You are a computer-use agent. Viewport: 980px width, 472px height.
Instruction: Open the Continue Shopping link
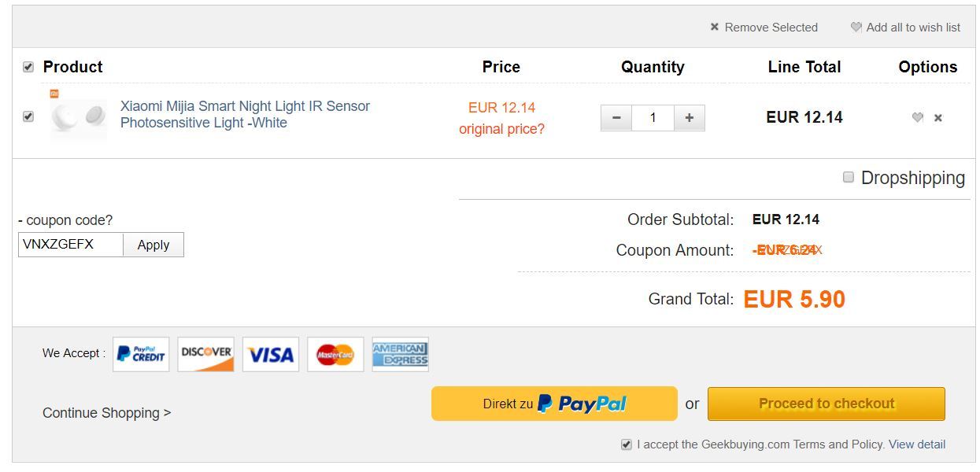tap(107, 413)
